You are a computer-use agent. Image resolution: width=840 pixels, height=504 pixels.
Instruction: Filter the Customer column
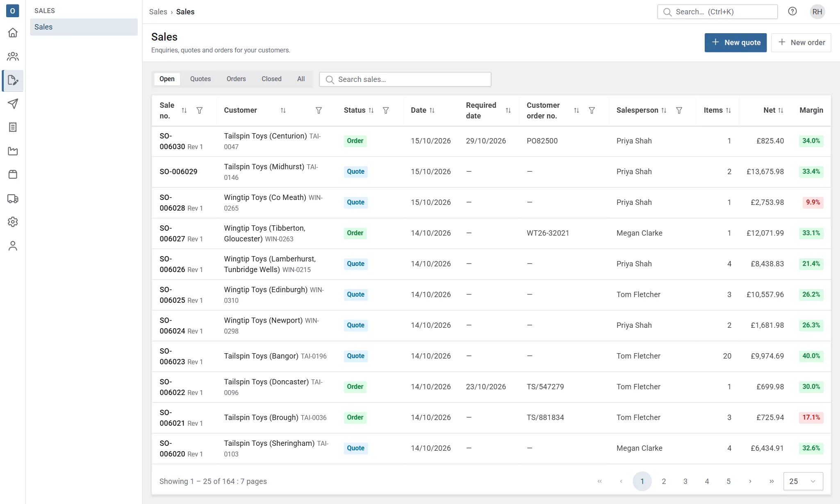pyautogui.click(x=319, y=111)
